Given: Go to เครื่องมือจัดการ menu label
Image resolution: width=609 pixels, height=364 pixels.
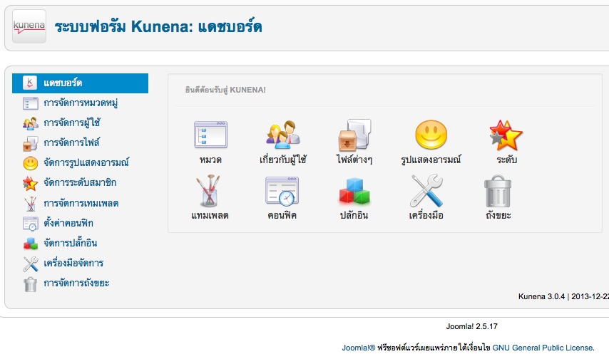Looking at the screenshot, I should pyautogui.click(x=73, y=263).
